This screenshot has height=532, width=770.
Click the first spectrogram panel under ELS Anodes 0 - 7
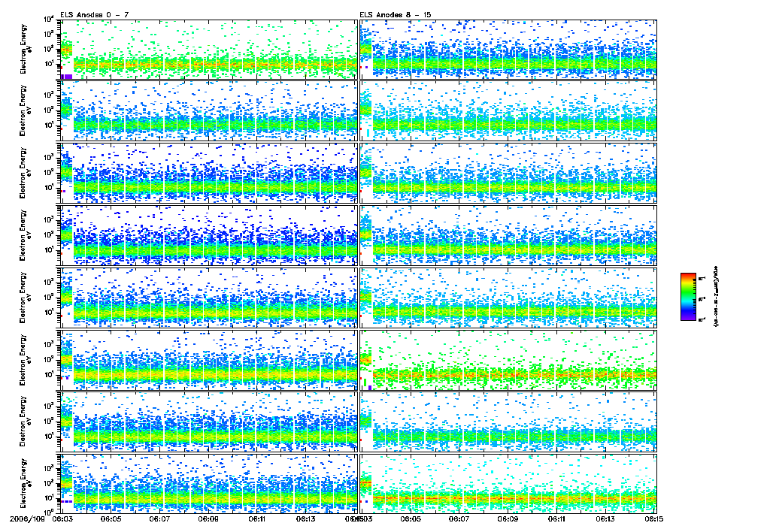pos(209,49)
